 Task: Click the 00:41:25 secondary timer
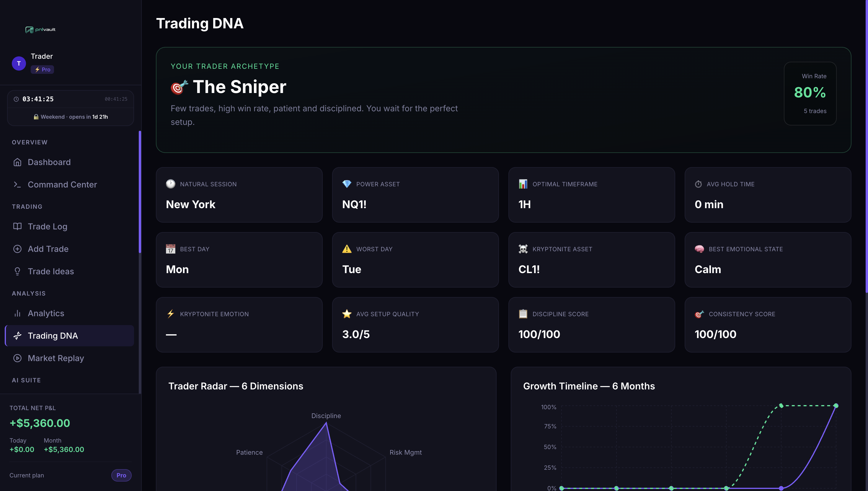click(x=116, y=99)
